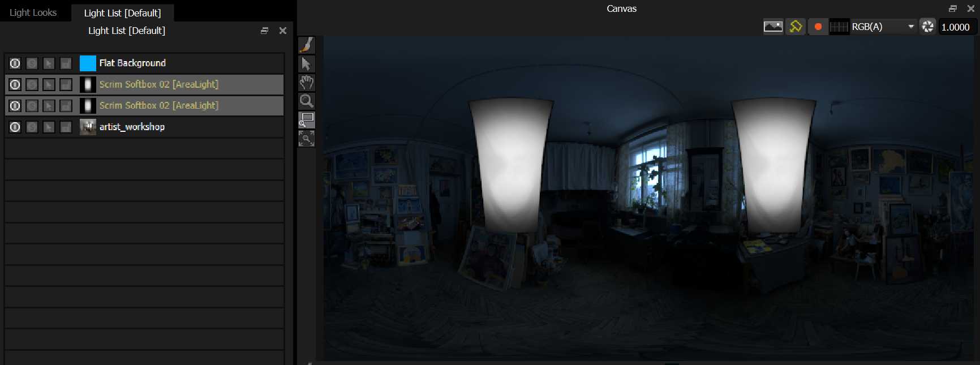Click second Scrim Softbox 02 thumbnail
The width and height of the screenshot is (980, 365).
[x=88, y=106]
